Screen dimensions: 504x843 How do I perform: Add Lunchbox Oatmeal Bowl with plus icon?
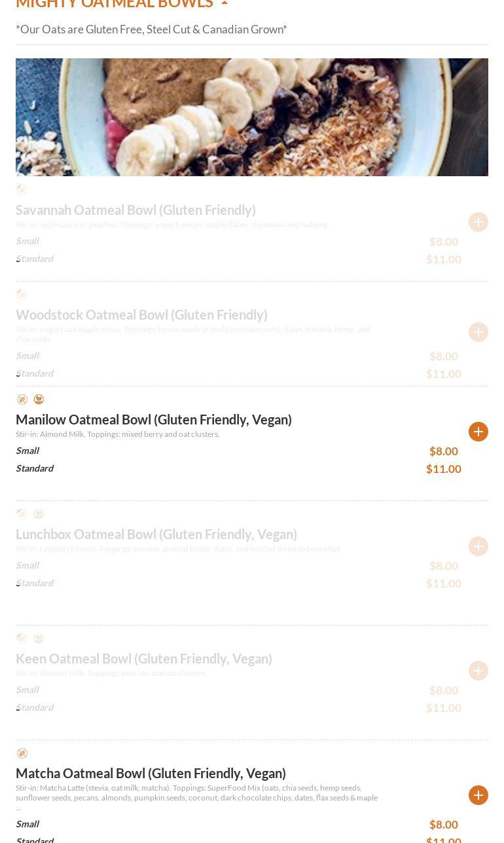478,546
